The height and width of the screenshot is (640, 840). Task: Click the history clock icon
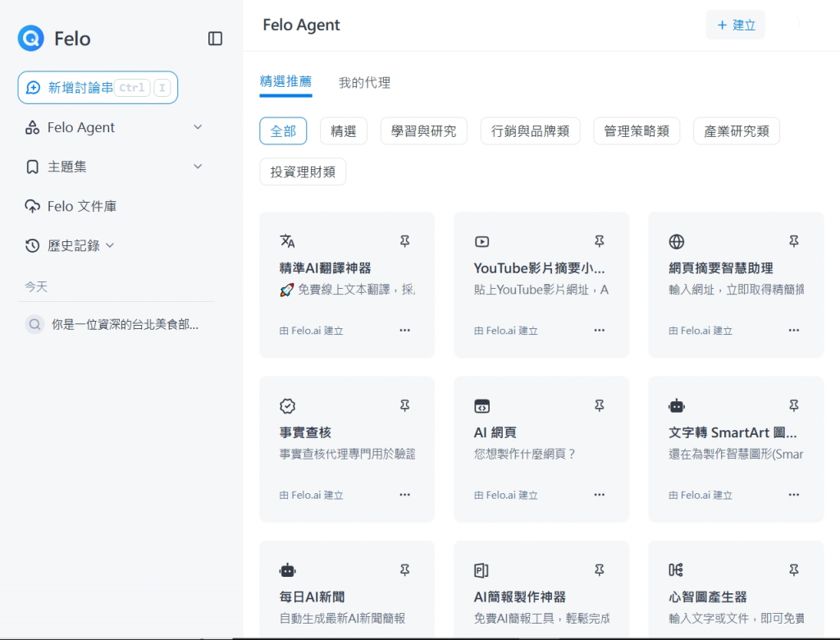tap(32, 245)
